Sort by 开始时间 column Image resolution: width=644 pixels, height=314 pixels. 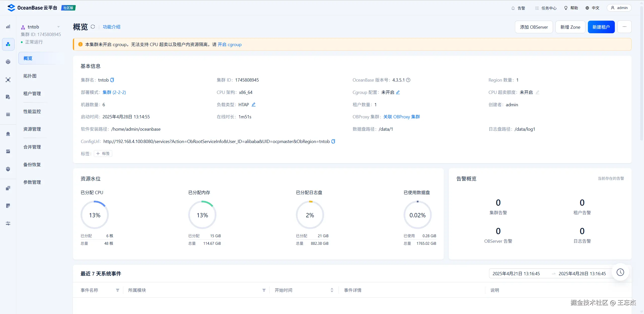[332, 290]
